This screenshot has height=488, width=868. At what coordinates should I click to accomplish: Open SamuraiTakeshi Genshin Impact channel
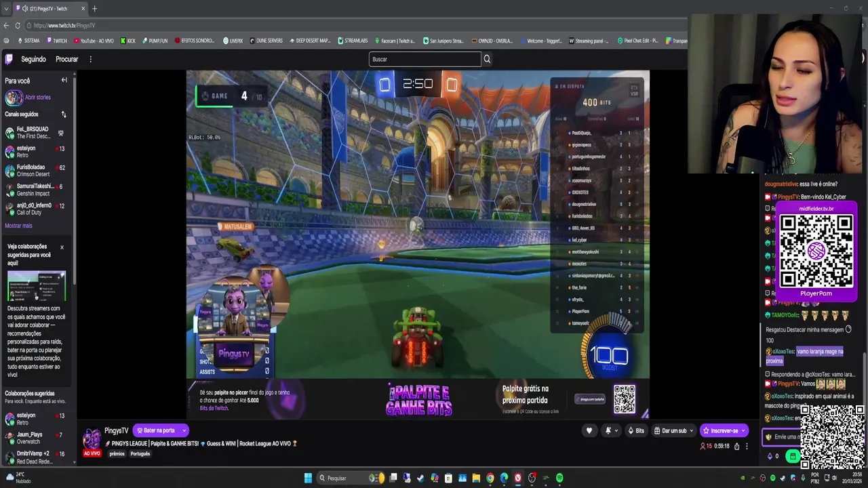click(x=35, y=189)
